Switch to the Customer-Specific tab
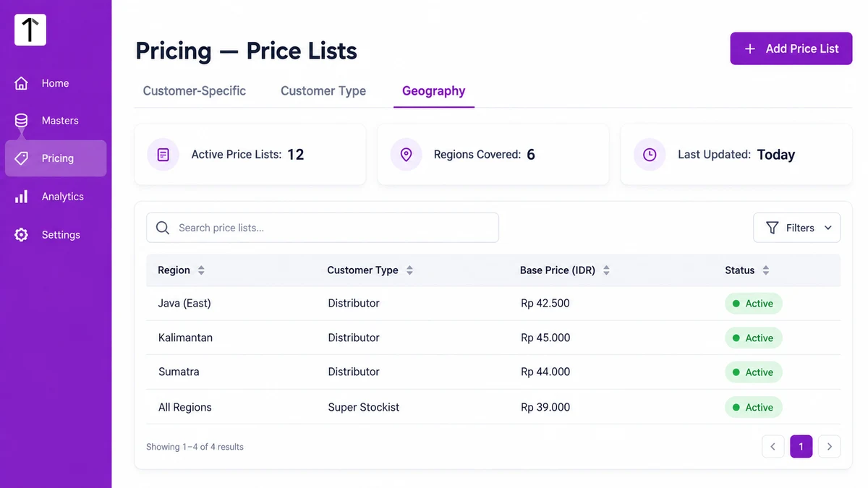The image size is (868, 488). click(195, 91)
